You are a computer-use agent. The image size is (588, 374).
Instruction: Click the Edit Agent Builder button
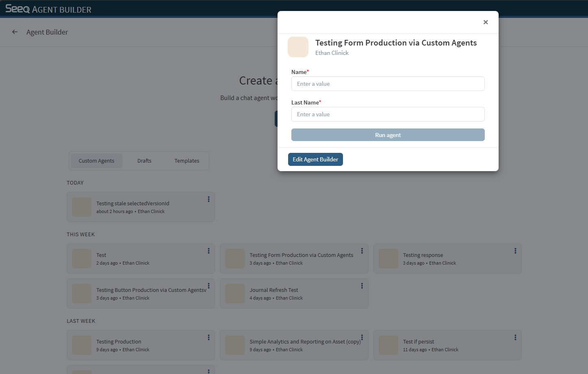pos(315,159)
